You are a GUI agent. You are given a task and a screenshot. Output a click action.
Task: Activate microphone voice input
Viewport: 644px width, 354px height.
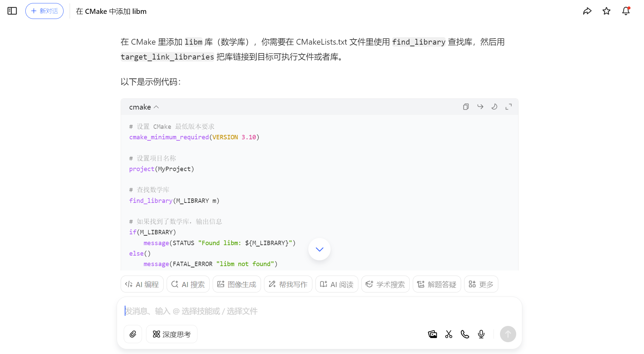coord(481,334)
